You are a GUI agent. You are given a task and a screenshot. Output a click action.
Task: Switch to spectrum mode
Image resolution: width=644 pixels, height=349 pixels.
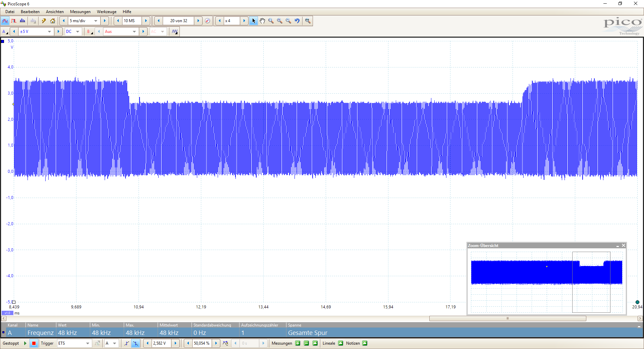tap(22, 21)
